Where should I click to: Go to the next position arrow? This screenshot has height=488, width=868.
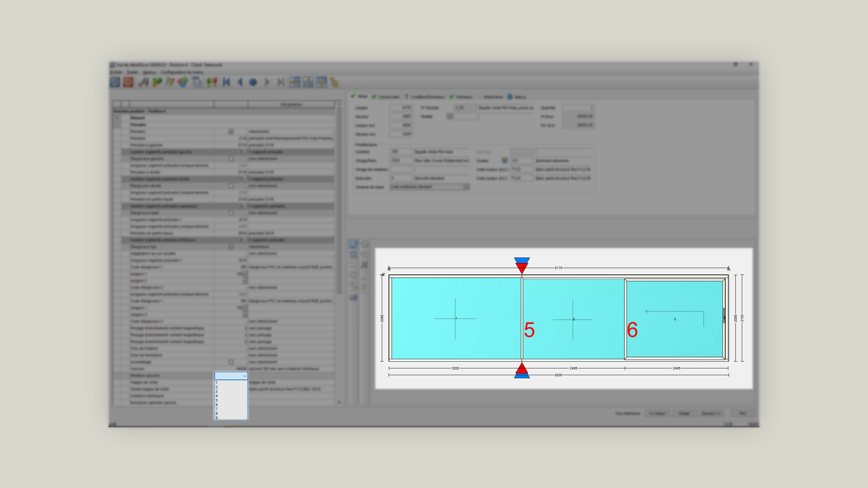(267, 82)
